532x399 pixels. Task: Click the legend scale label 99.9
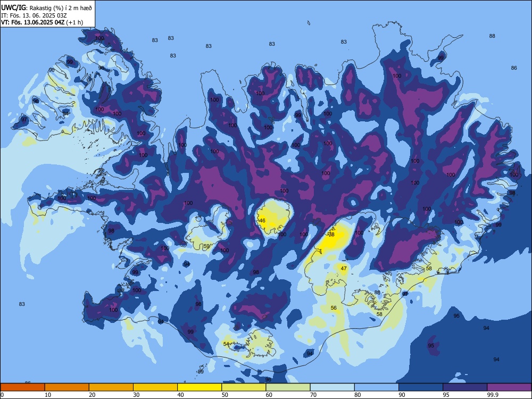point(492,395)
